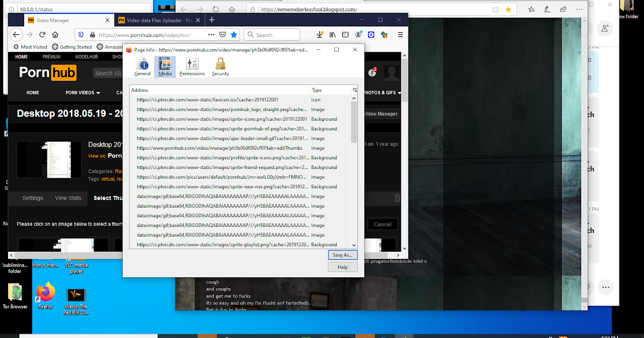The width and height of the screenshot is (644, 338).
Task: Select the Media section in Page Info
Action: tap(165, 67)
